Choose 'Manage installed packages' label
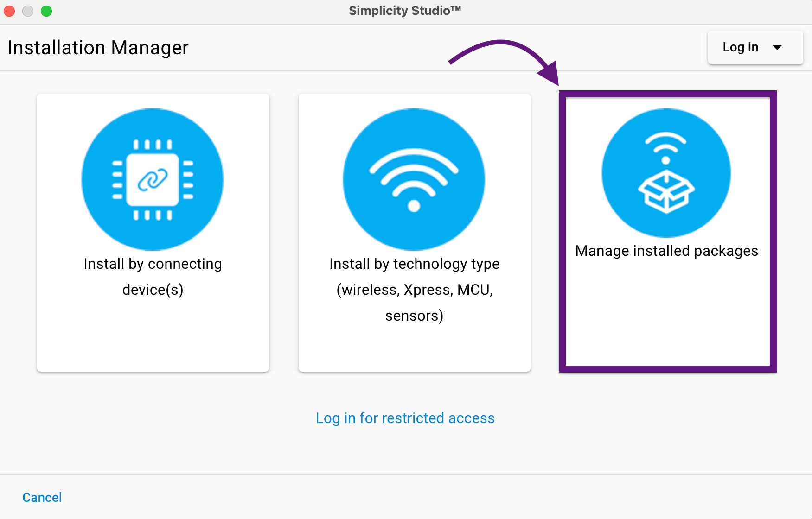The height and width of the screenshot is (519, 812). (666, 251)
